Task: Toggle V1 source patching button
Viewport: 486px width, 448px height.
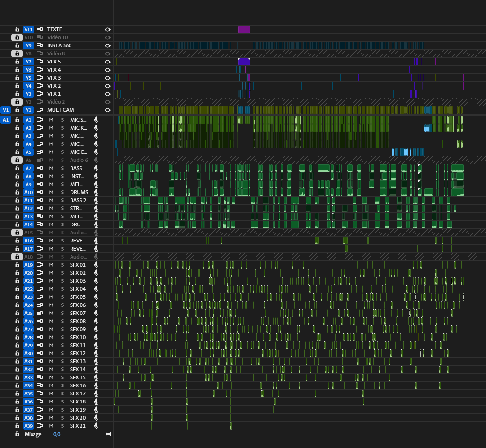Action: (x=6, y=110)
